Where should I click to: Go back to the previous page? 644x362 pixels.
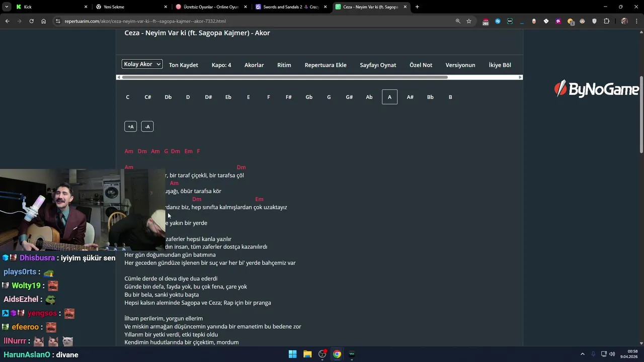[x=7, y=21]
